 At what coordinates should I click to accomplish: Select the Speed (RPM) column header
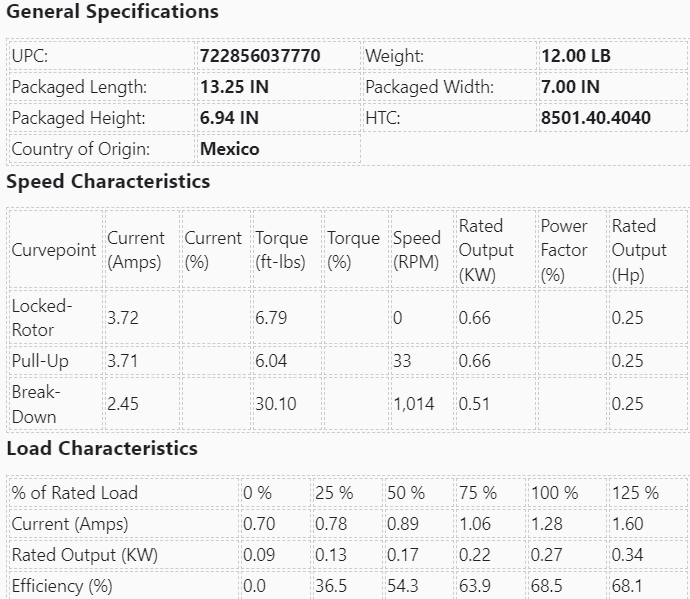tap(416, 250)
